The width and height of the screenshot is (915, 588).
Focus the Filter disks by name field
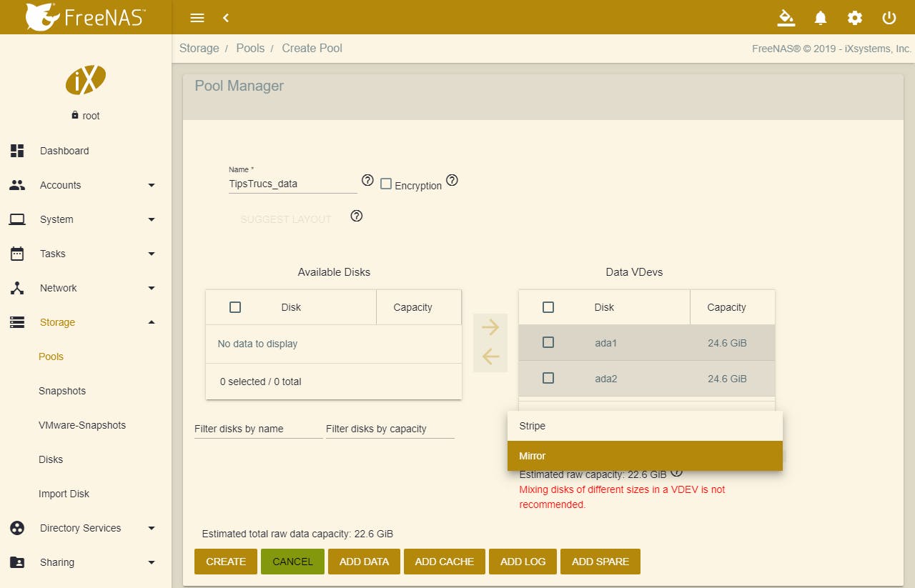coord(259,429)
